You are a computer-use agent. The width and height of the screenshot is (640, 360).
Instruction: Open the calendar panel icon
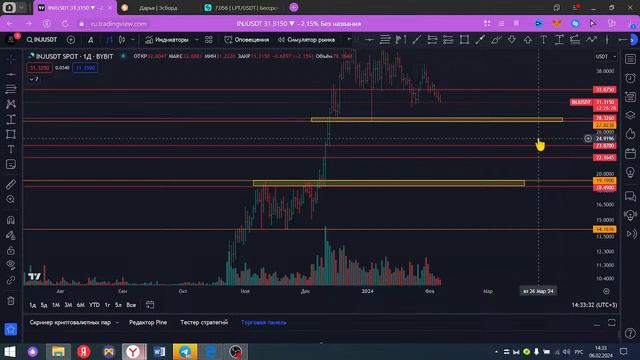[630, 153]
